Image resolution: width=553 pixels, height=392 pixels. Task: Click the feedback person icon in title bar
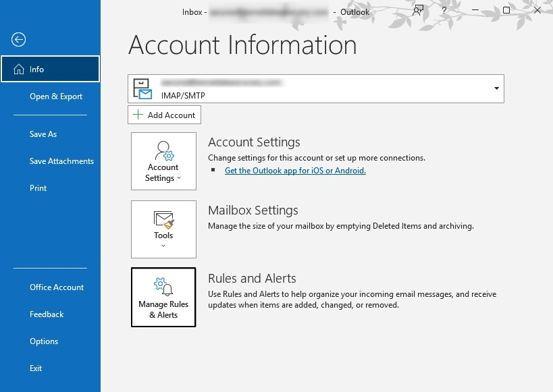point(418,11)
